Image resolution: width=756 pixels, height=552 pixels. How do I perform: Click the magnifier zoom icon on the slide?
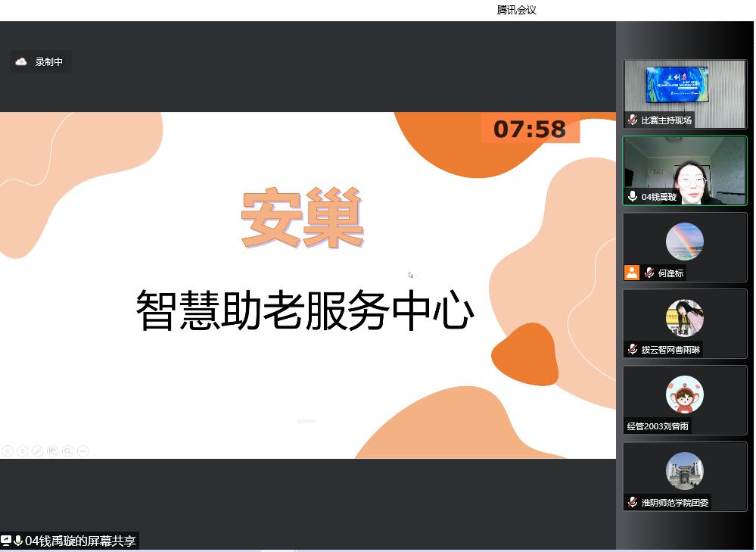(x=68, y=451)
